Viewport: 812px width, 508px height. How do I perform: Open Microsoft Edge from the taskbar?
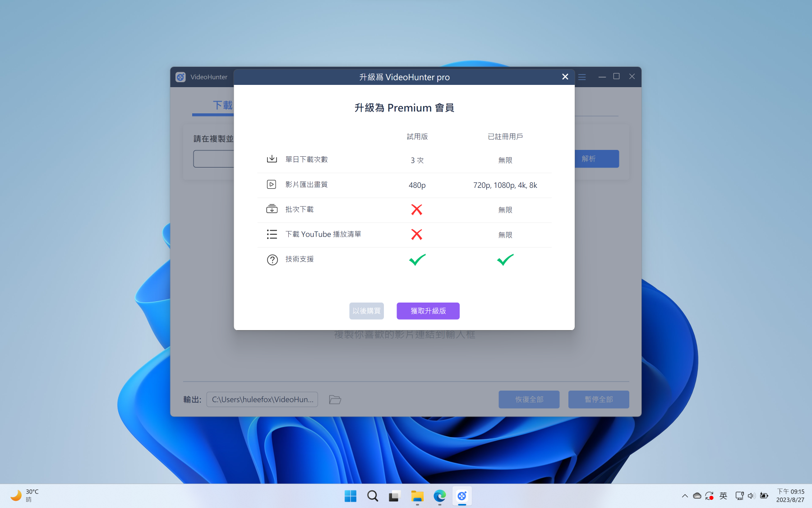(439, 496)
